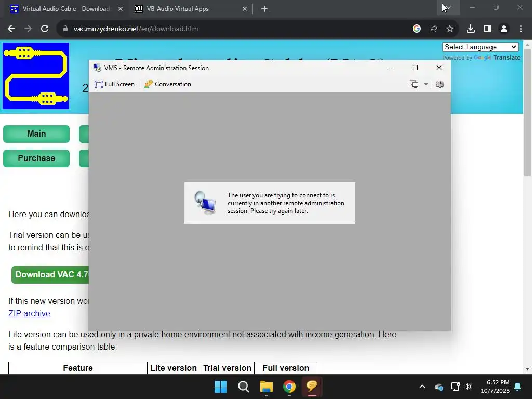Close the Virtual Audio Cable tab
The height and width of the screenshot is (399, 532).
tap(121, 9)
